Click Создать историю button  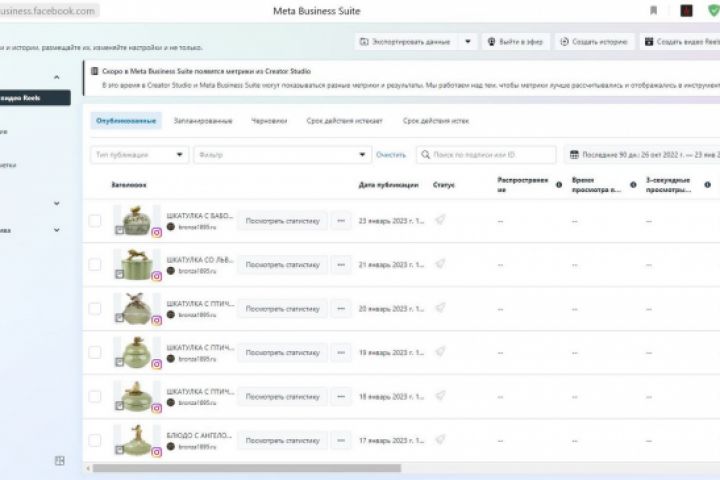[x=594, y=42]
